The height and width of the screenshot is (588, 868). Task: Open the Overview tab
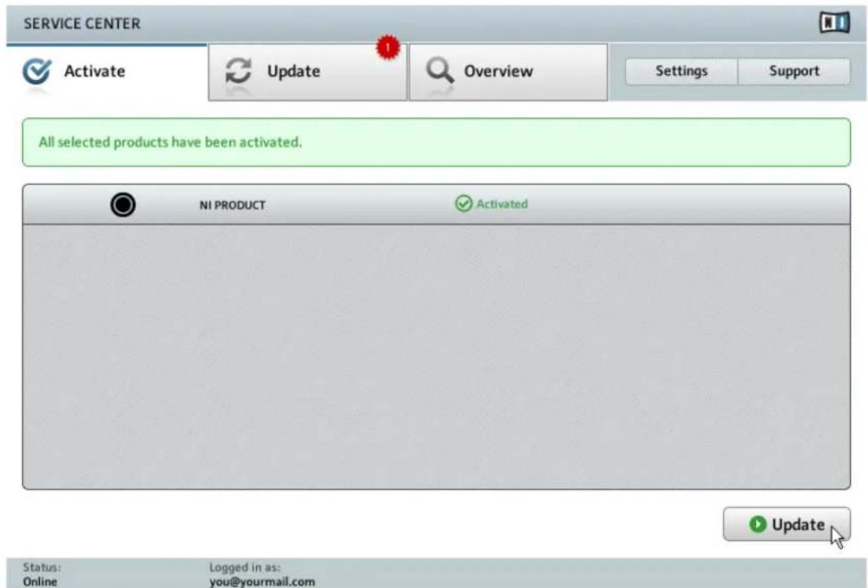[x=508, y=72]
